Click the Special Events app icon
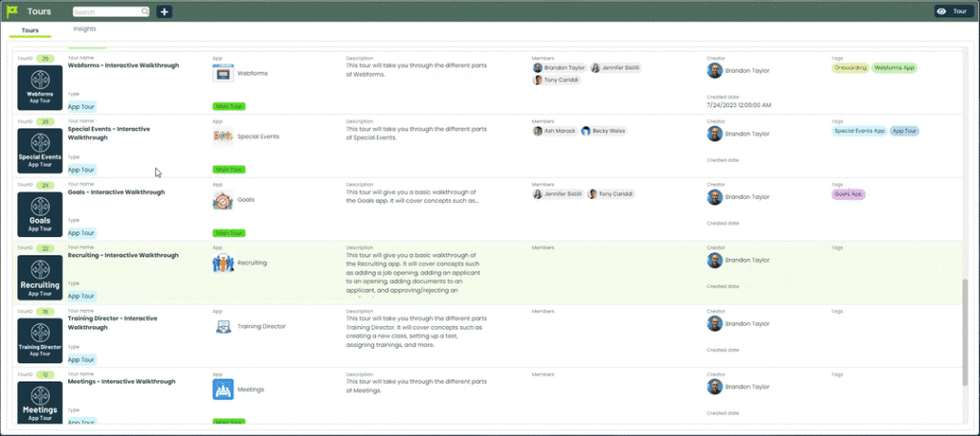The image size is (980, 436). click(x=223, y=136)
